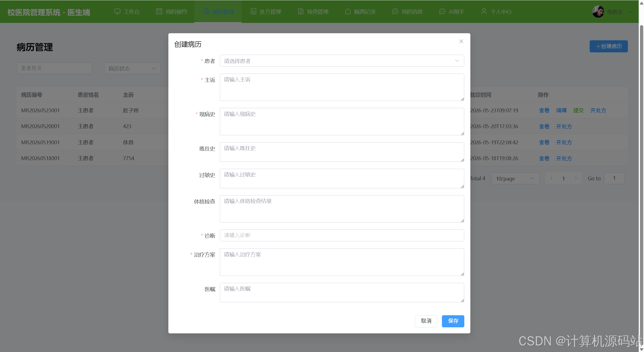The image size is (644, 352).
Task: Click record number MR20260523001
Action: click(x=40, y=110)
